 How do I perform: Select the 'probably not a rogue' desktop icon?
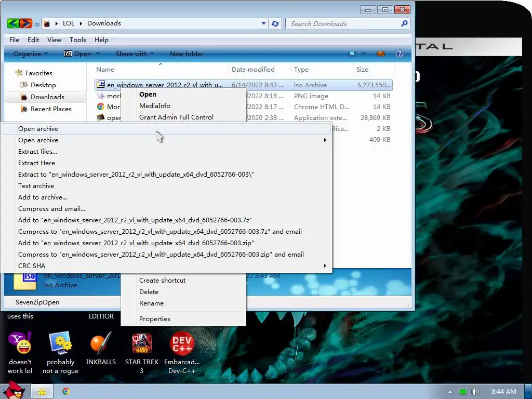pyautogui.click(x=60, y=353)
